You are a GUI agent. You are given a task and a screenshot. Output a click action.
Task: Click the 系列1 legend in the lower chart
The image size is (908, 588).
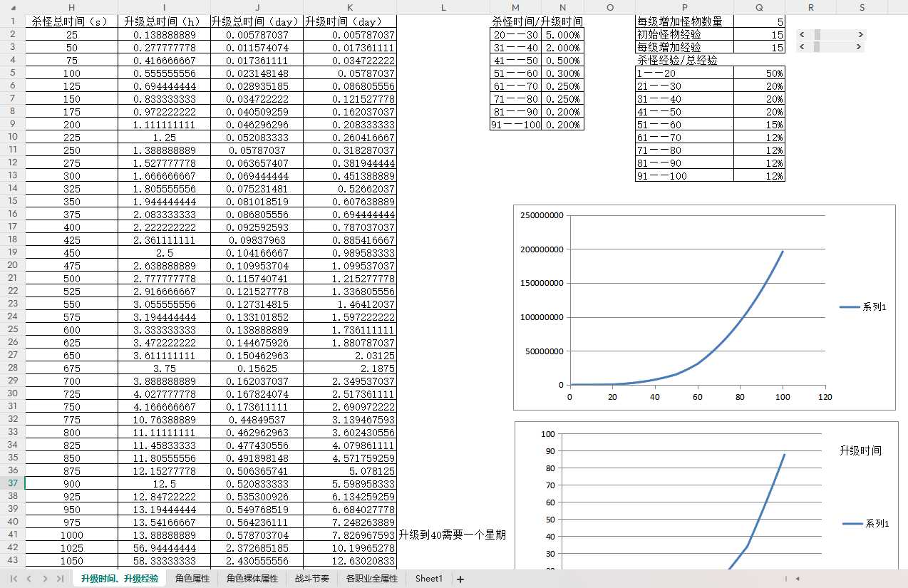click(x=865, y=523)
